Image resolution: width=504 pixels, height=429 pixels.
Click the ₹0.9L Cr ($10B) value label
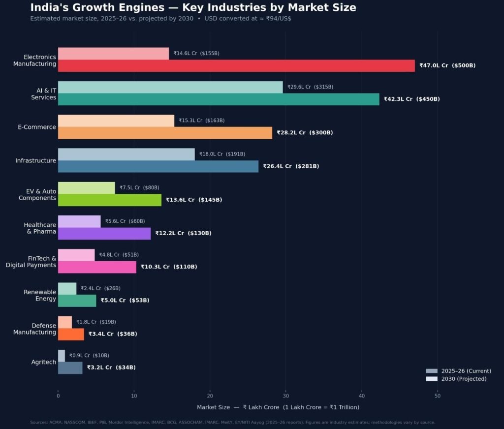point(89,355)
